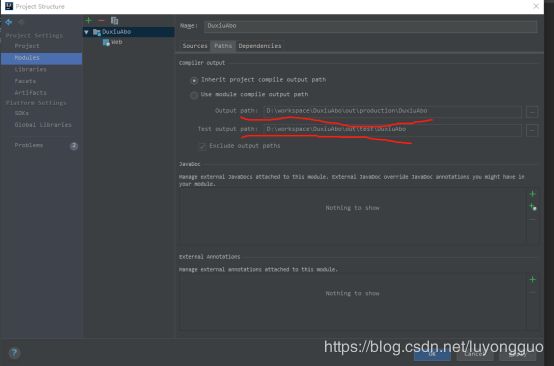Remove external annotations entry minus icon

pos(532,293)
